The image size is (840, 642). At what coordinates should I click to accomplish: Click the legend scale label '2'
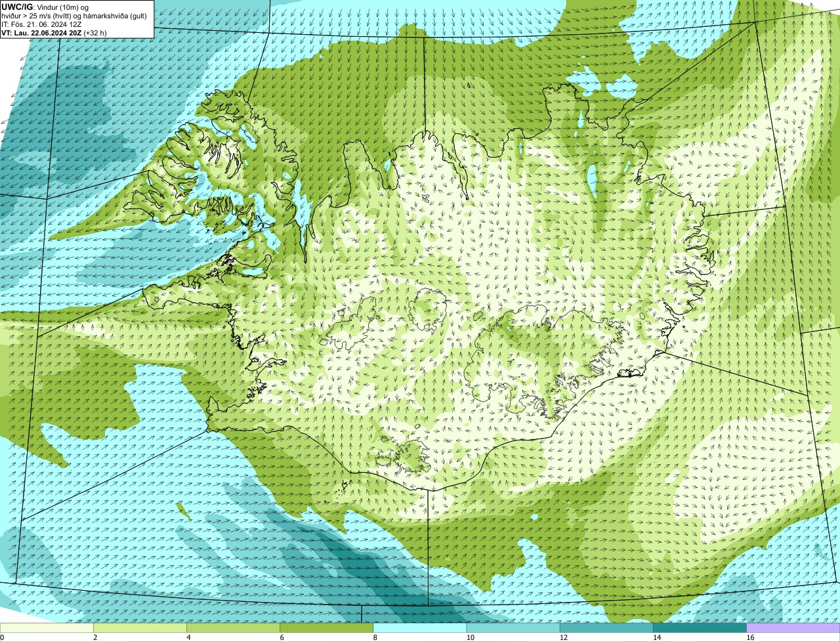[x=95, y=637]
